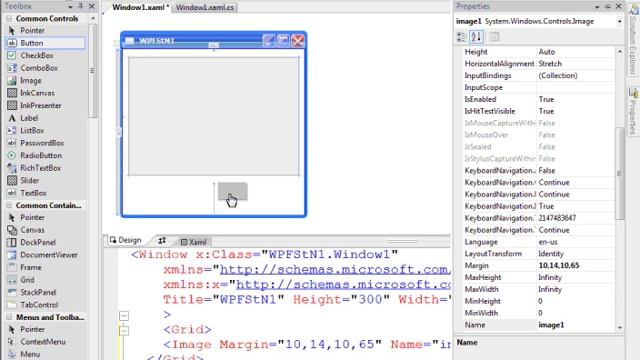
Task: Select the ContextMenu item in Toolbox
Action: pos(43,342)
